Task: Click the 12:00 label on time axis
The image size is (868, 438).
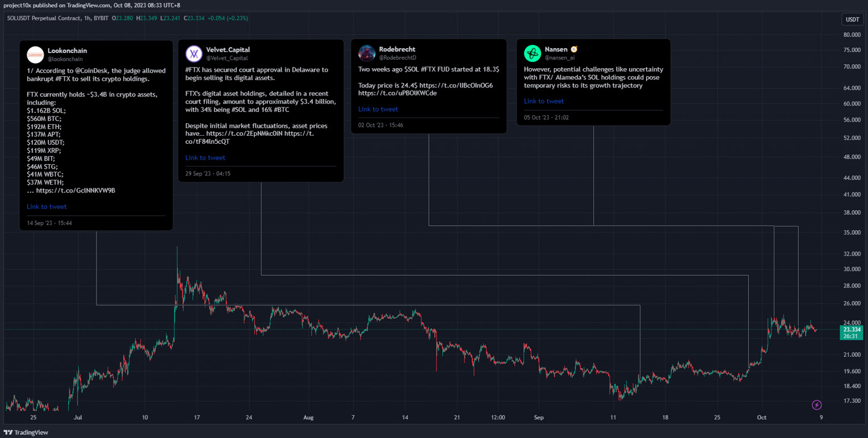Action: click(498, 418)
